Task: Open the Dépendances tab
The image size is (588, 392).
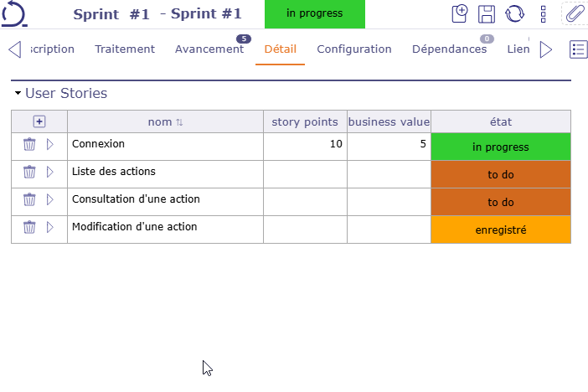Action: click(449, 49)
